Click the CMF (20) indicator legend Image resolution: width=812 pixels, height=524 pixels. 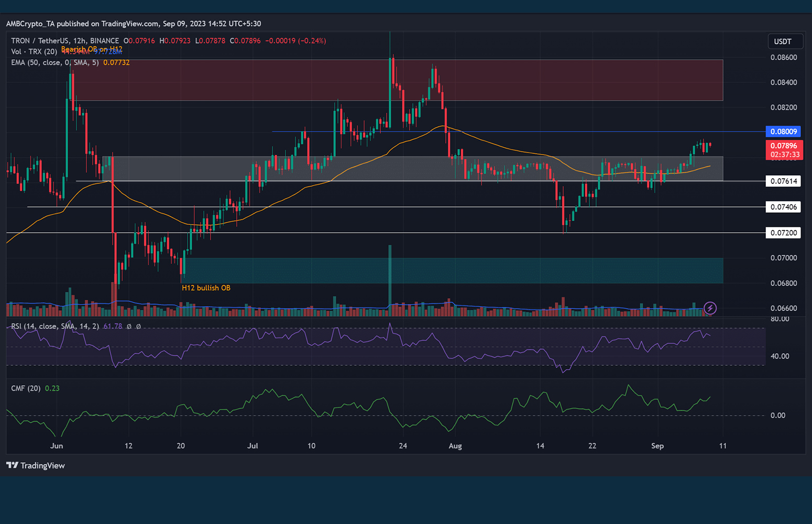tap(26, 388)
